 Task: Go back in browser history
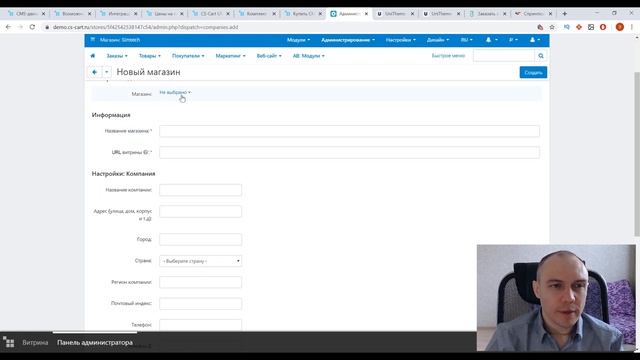pyautogui.click(x=9, y=27)
